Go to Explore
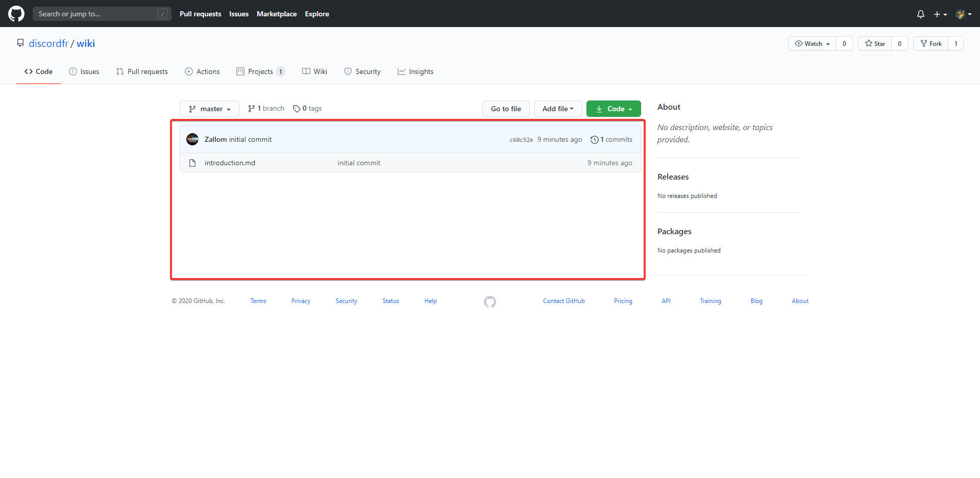The height and width of the screenshot is (478, 980). click(x=317, y=14)
